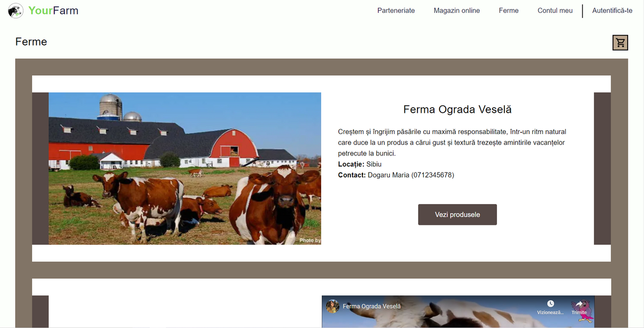
Task: Click the Ferma Ograda Veselă card heading
Action: 457,109
